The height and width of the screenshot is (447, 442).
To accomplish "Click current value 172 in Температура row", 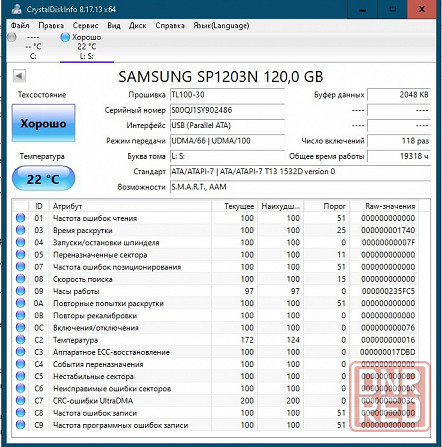I will [247, 340].
